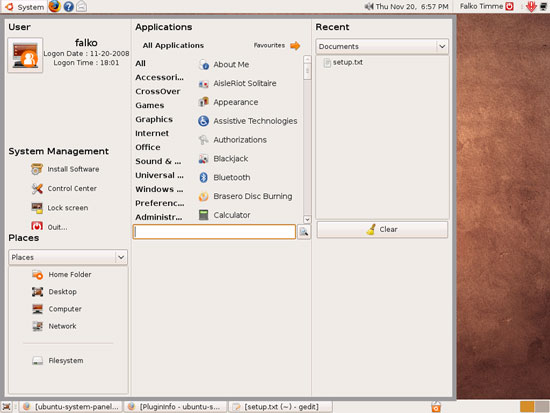The image size is (550, 413).
Task: Select the Sound & Video category
Action: click(x=158, y=161)
